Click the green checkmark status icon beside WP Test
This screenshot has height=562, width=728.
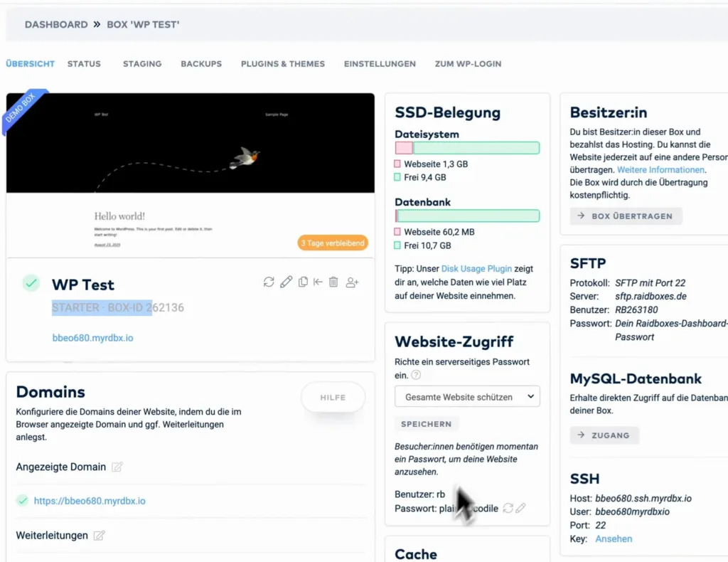pyautogui.click(x=31, y=283)
